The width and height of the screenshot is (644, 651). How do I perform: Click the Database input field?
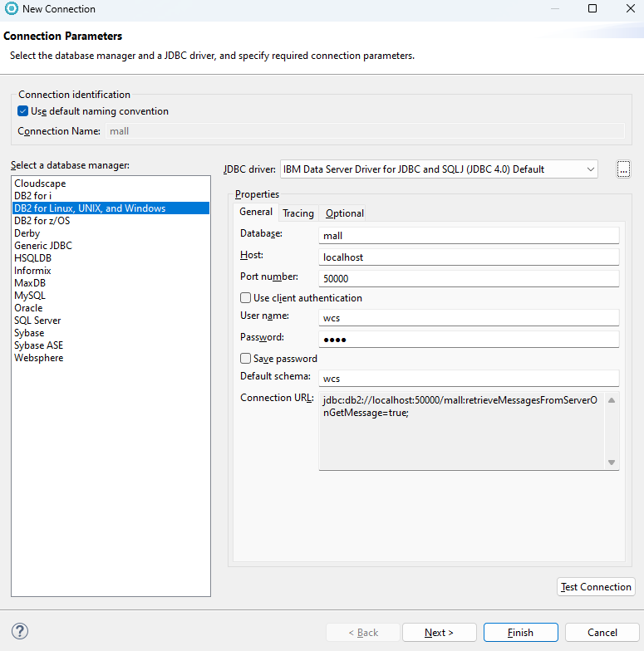coord(469,236)
